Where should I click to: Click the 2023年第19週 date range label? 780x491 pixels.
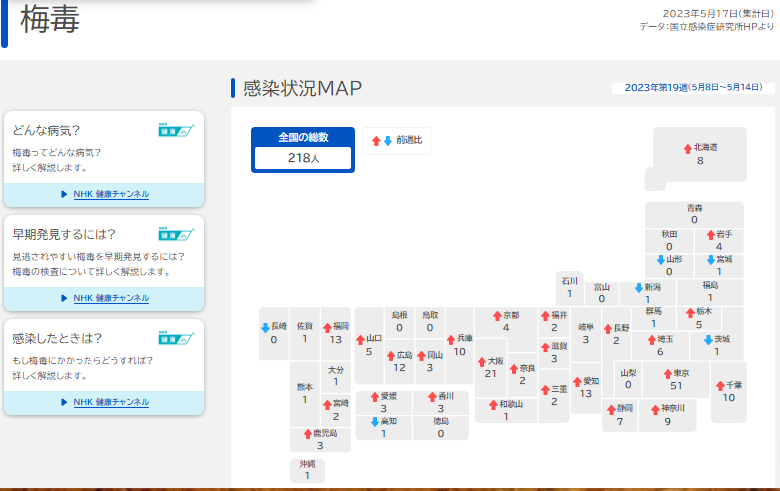tap(692, 88)
